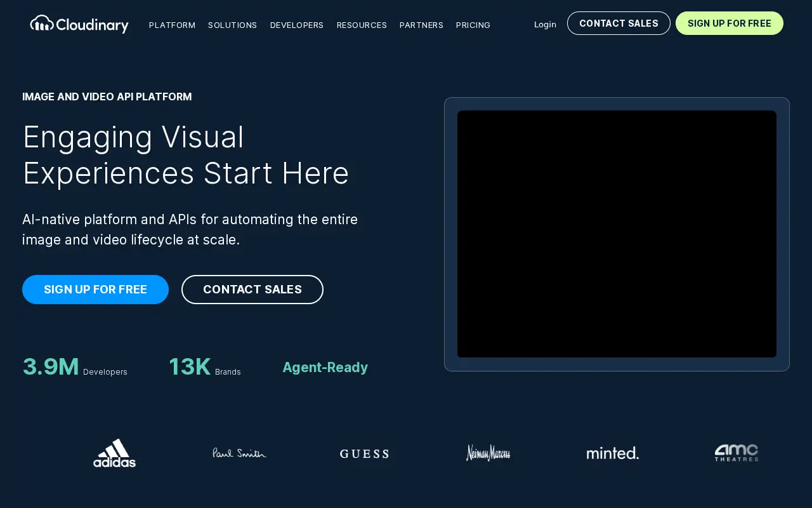Click the Engaging Visual Experiences headline

click(186, 155)
